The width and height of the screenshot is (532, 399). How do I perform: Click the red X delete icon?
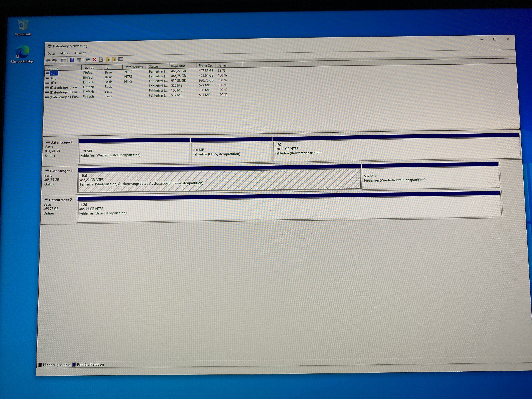(x=94, y=59)
